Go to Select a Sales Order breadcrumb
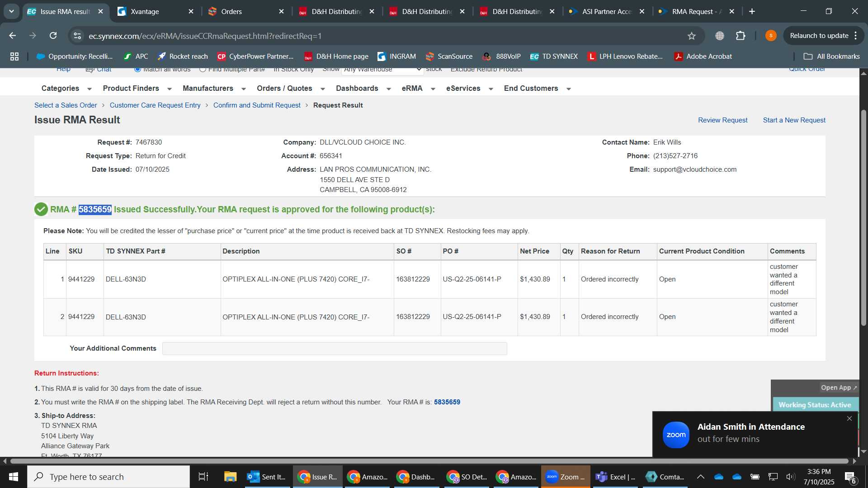 coord(66,105)
